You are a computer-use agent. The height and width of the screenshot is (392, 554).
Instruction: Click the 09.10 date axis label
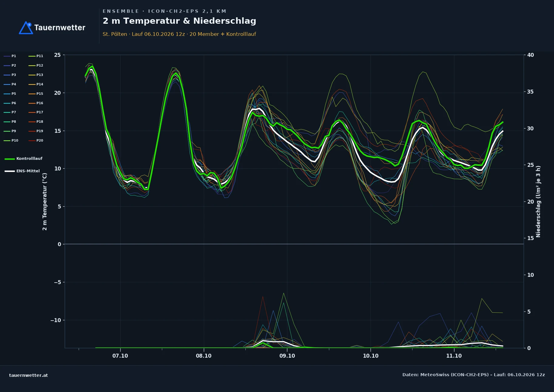tap(287, 356)
